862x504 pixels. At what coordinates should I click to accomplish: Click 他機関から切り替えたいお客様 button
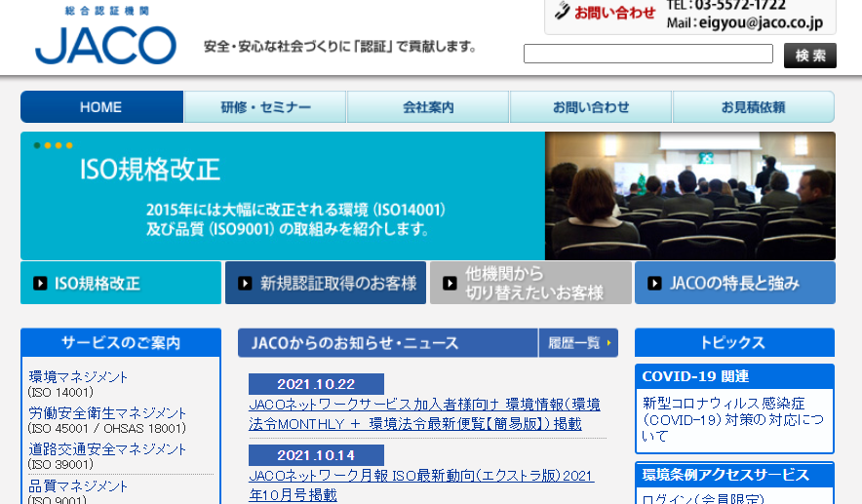coord(530,283)
